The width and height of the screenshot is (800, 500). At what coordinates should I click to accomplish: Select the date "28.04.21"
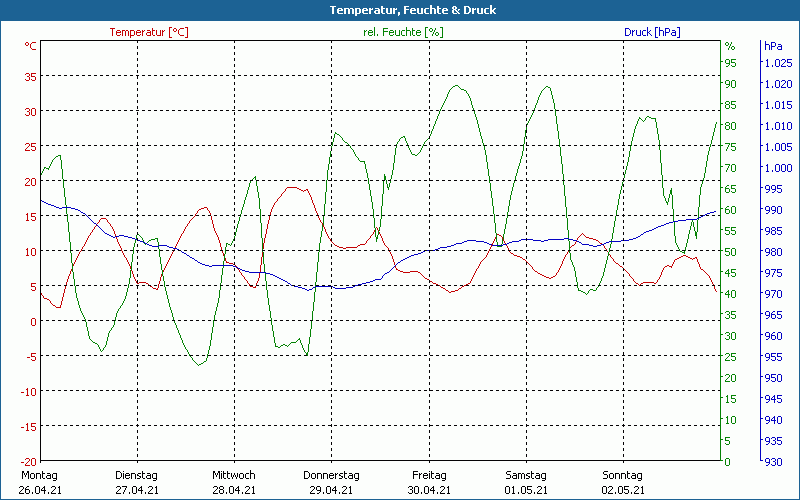pyautogui.click(x=234, y=490)
